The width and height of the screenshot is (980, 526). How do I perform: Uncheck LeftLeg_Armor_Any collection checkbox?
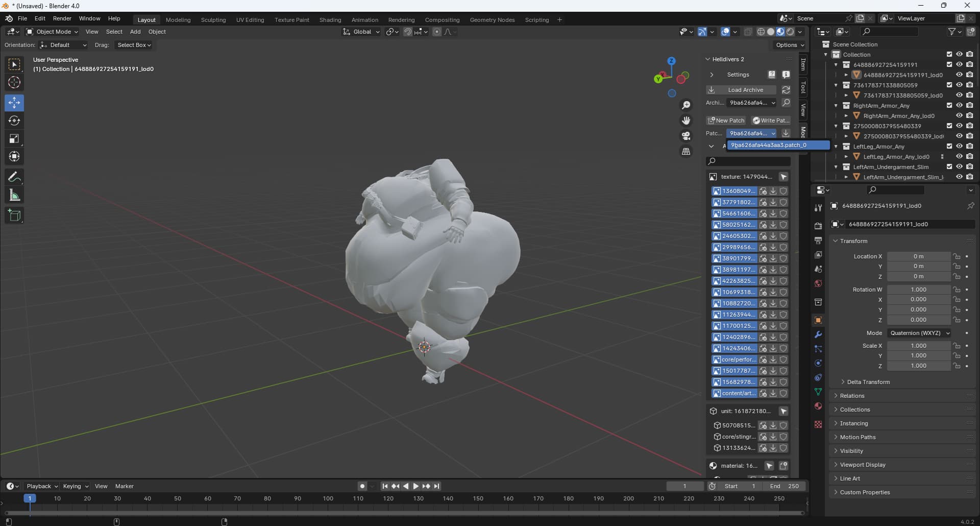(949, 147)
